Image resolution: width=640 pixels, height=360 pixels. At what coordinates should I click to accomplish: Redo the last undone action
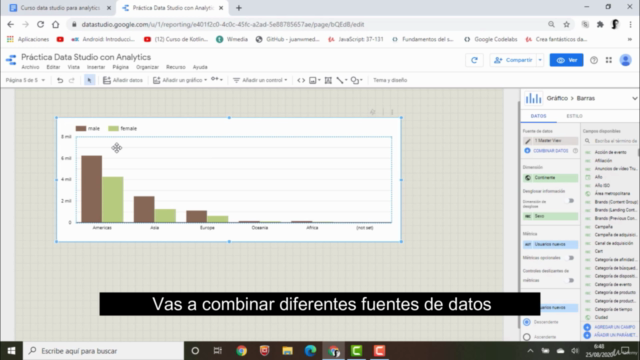(x=72, y=80)
